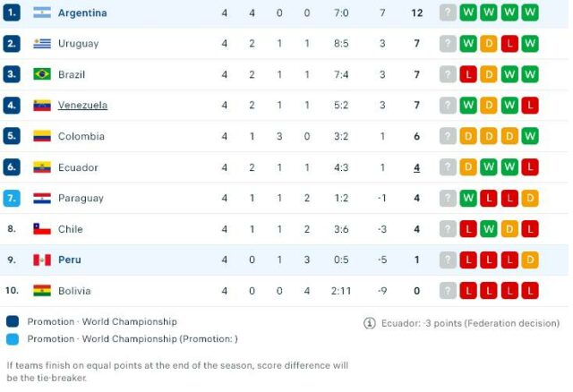Click the rank 1 position badge
The width and height of the screenshot is (573, 392).
(x=12, y=13)
